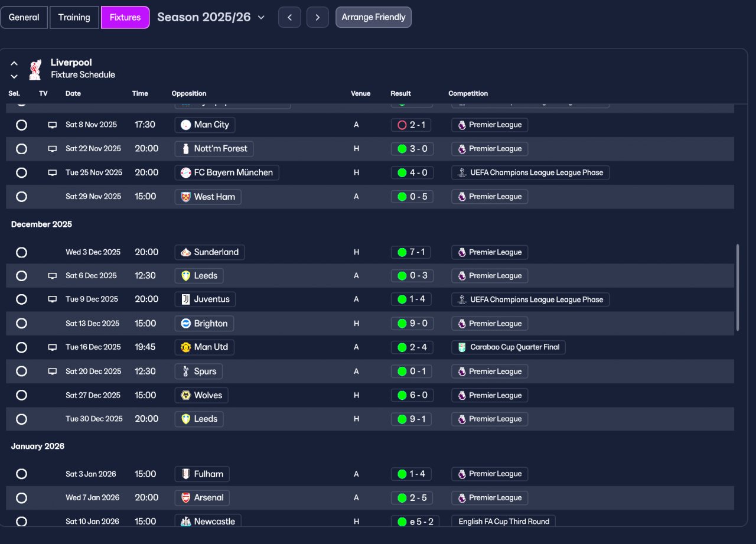
Task: Go to next season with right arrow
Action: (x=317, y=17)
